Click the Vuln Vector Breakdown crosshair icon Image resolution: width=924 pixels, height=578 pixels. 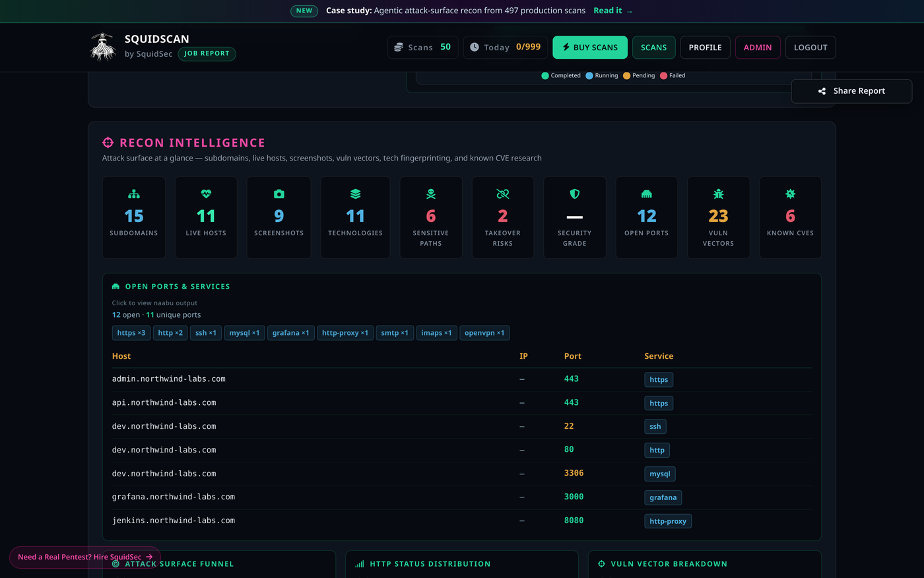[601, 564]
